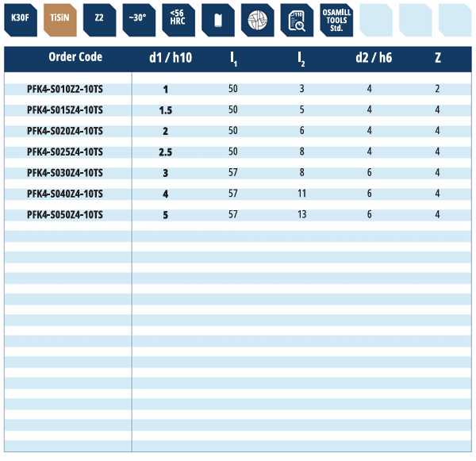Click the d2 / h6 column header

tap(374, 58)
